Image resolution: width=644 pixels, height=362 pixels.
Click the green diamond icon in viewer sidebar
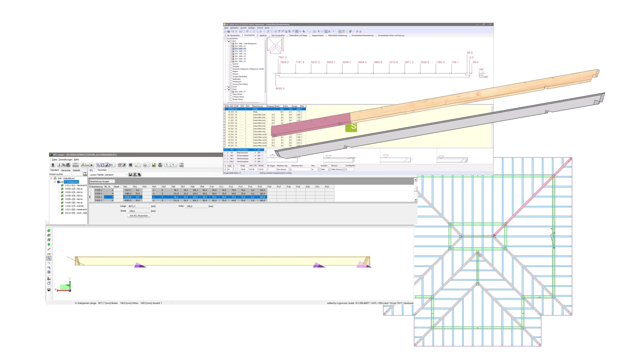tap(49, 244)
